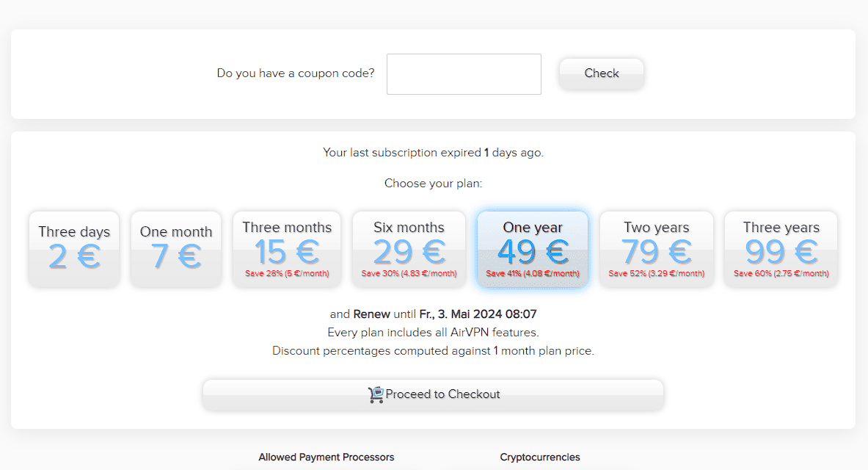
Task: Click inside the coupon code input field
Action: pos(463,73)
